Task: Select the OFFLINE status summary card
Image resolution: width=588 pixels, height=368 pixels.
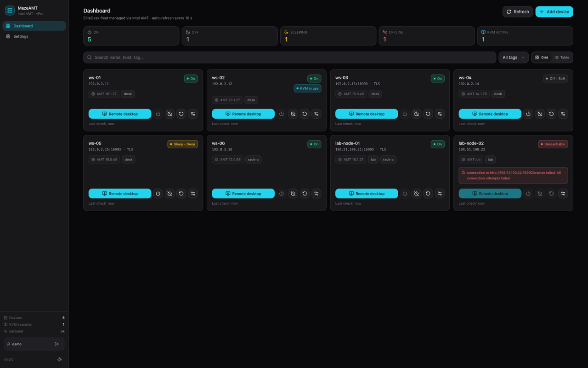Action: [x=427, y=36]
